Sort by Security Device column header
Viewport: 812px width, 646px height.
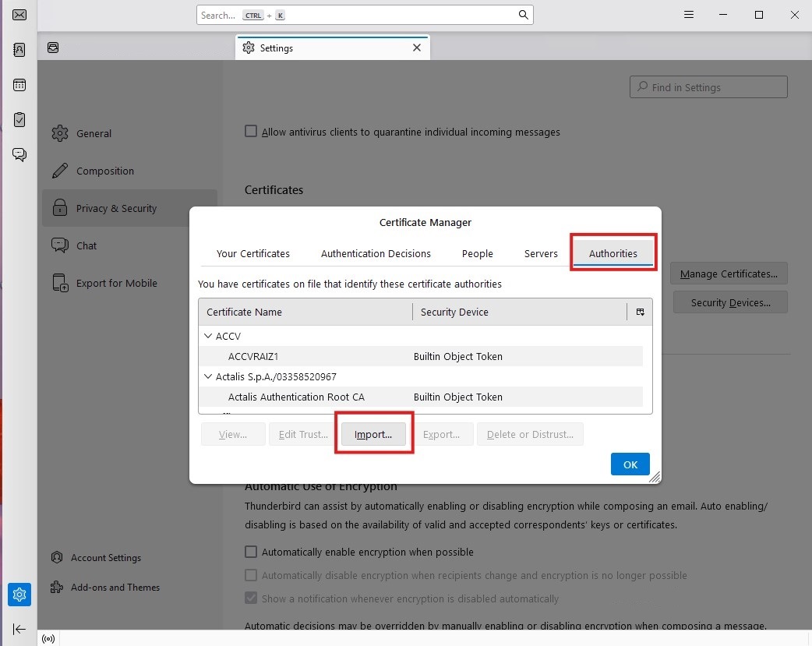click(520, 312)
